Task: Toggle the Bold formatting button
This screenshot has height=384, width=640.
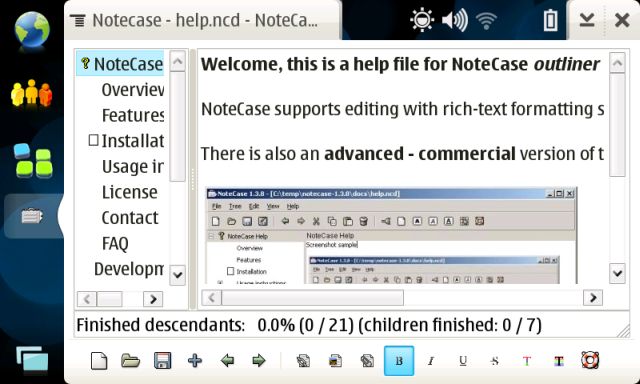Action: (399, 361)
